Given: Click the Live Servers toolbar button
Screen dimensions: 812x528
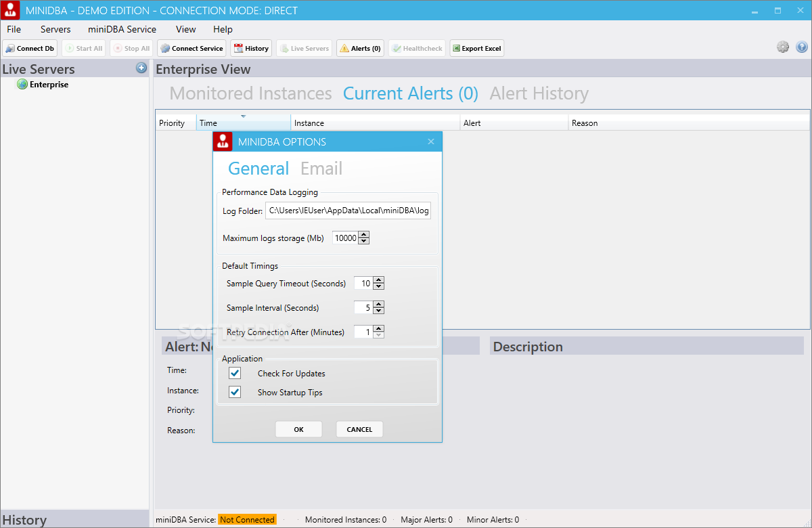Looking at the screenshot, I should [304, 48].
